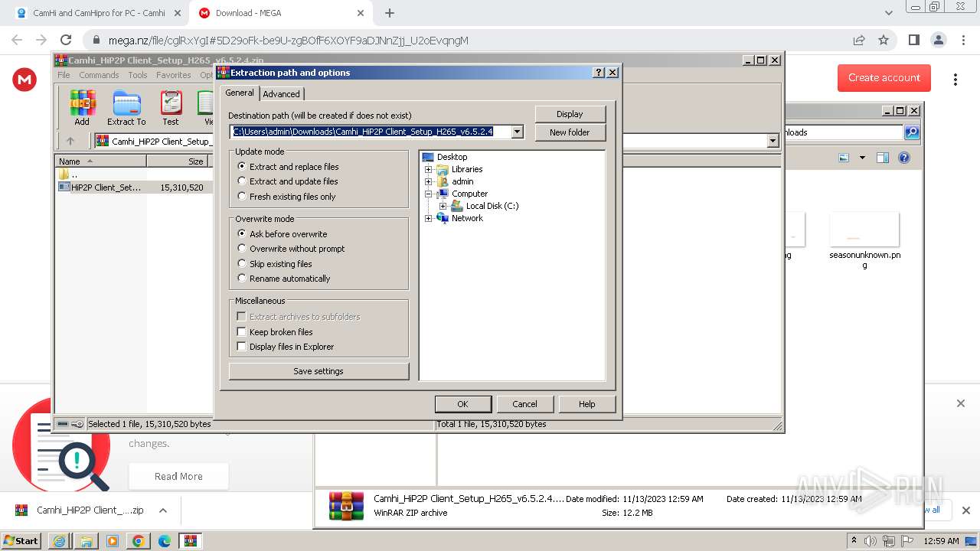
Task: Switch to the Advanced tab
Action: pyautogui.click(x=282, y=94)
